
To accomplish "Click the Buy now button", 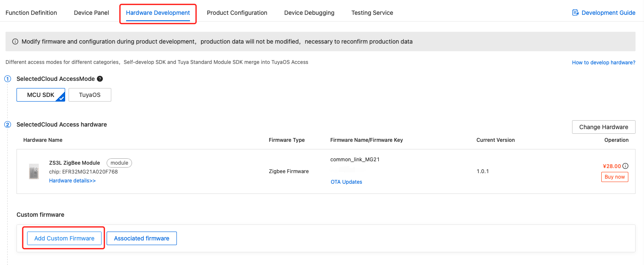I will (x=615, y=177).
